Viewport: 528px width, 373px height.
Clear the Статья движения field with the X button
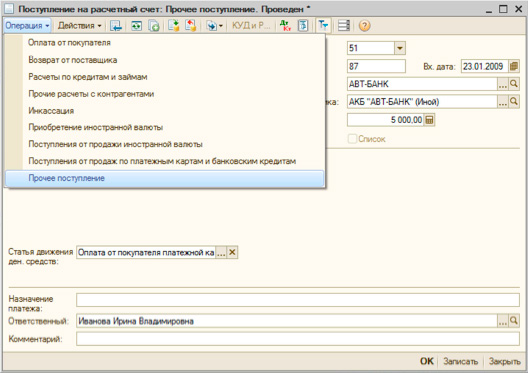pos(232,252)
